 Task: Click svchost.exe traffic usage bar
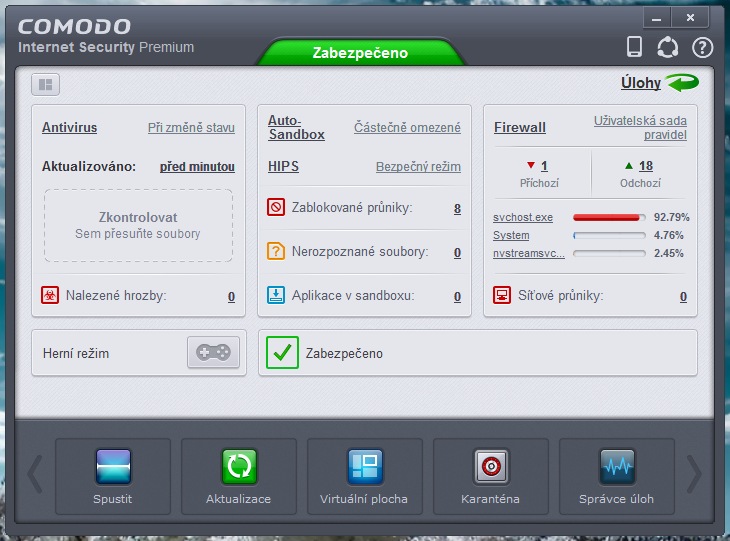point(608,217)
